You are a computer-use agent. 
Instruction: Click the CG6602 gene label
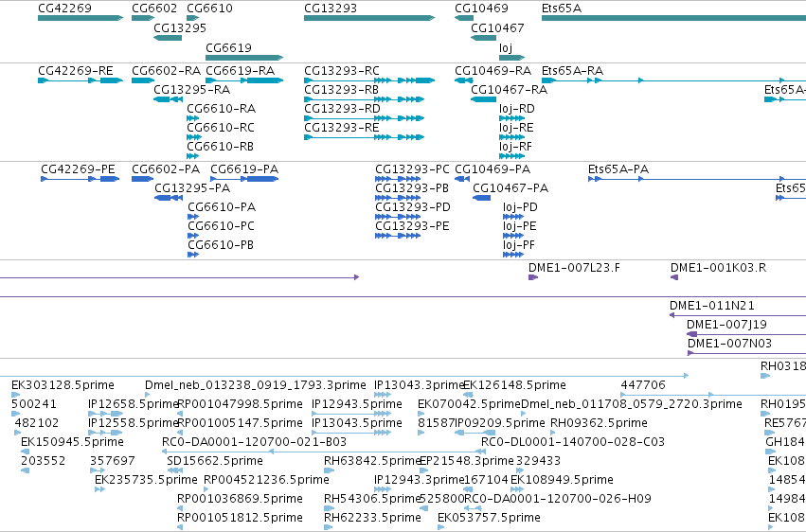click(154, 9)
